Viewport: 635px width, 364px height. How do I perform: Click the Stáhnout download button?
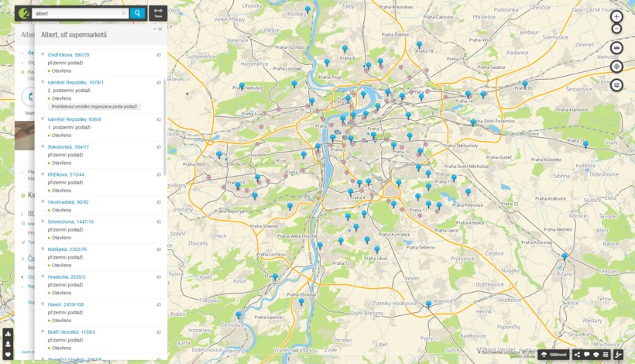tap(554, 355)
